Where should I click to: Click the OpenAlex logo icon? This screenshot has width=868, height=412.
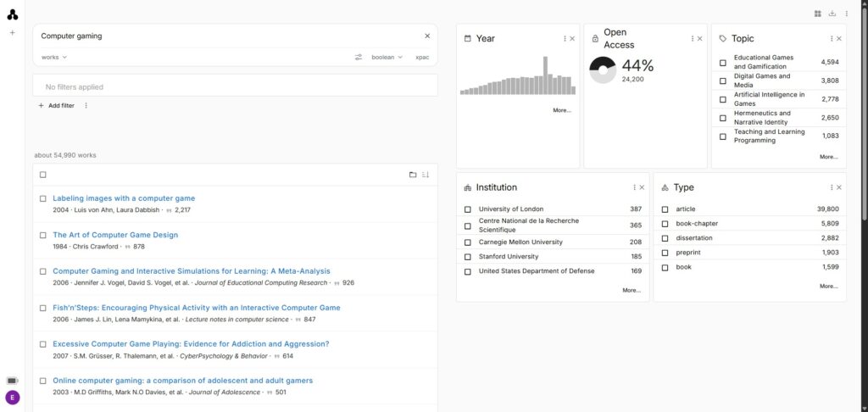[12, 15]
